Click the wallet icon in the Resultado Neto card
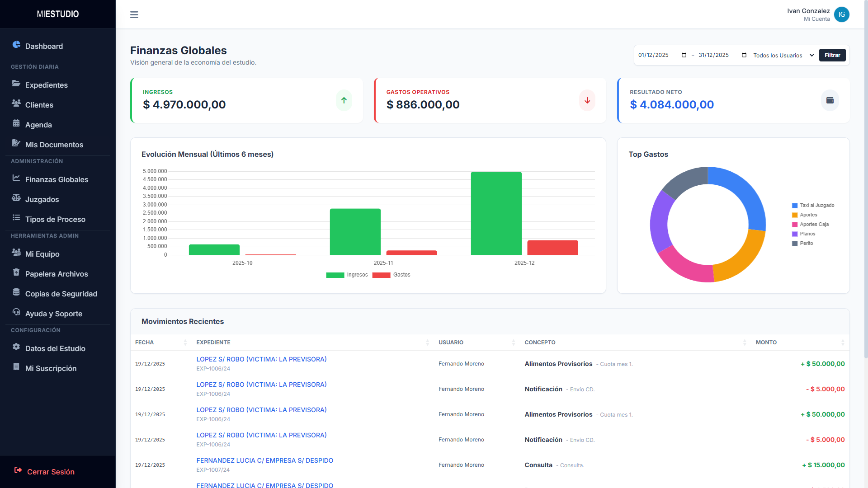The image size is (868, 488). 830,100
